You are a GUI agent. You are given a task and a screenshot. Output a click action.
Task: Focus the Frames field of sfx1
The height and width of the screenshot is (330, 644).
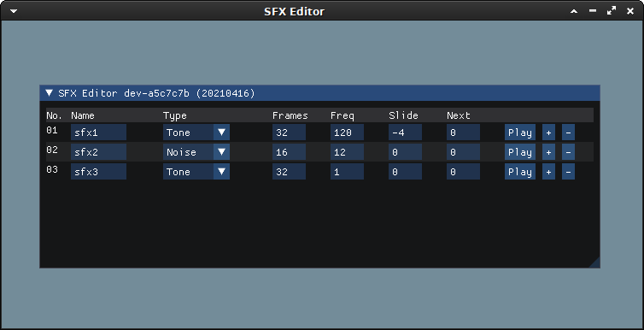[x=289, y=133]
